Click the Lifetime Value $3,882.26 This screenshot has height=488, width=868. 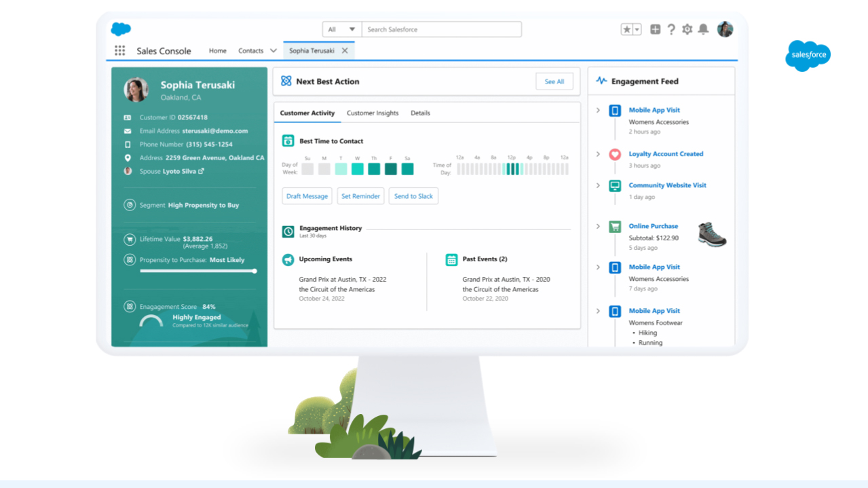[x=197, y=239]
